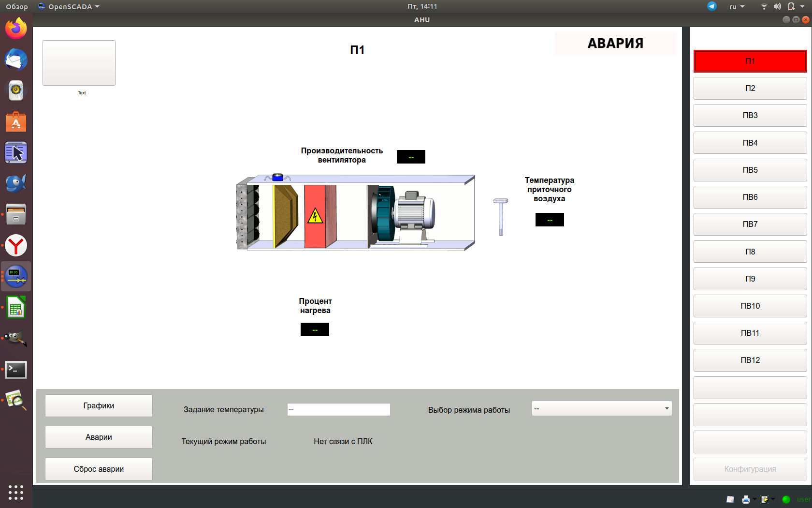This screenshot has height=508, width=812.
Task: Open the printer options dropdown arrow
Action: point(754,499)
